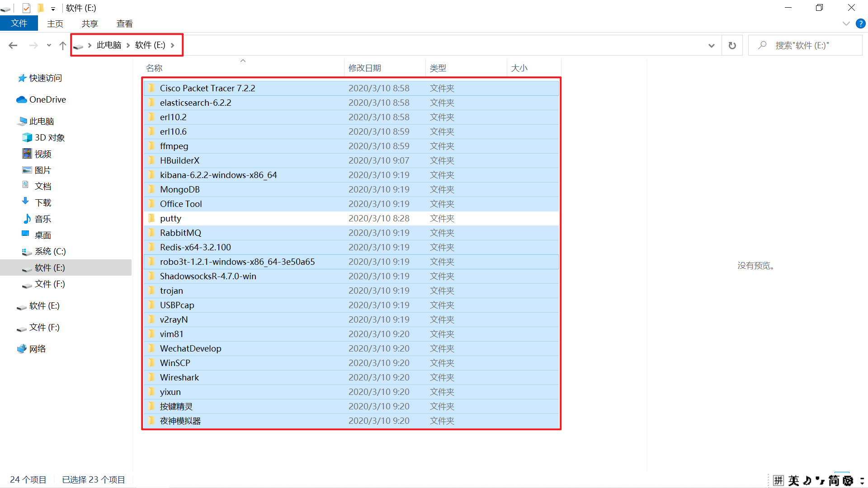Viewport: 868px width, 488px height.
Task: Click the 下载 download arrow icon
Action: (26, 201)
